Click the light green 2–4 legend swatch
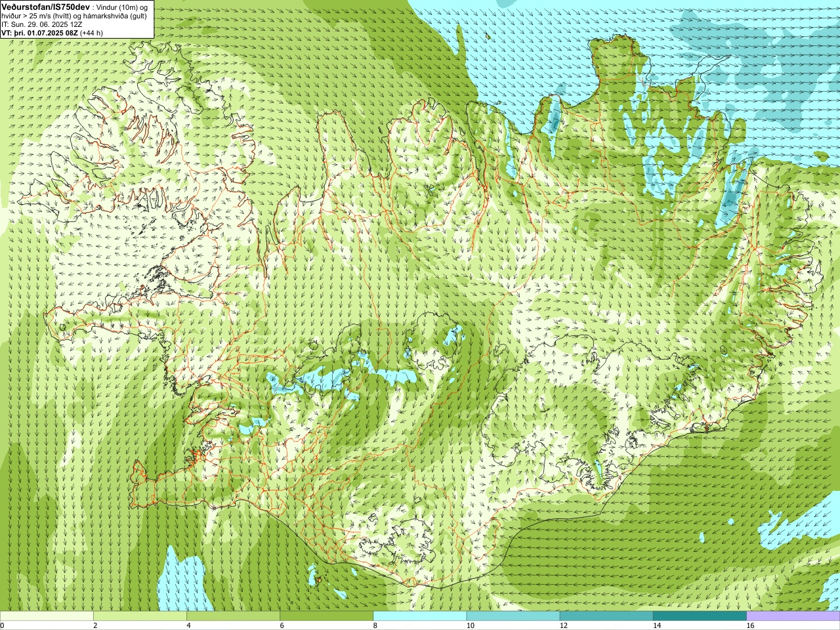The width and height of the screenshot is (840, 630). click(x=140, y=616)
